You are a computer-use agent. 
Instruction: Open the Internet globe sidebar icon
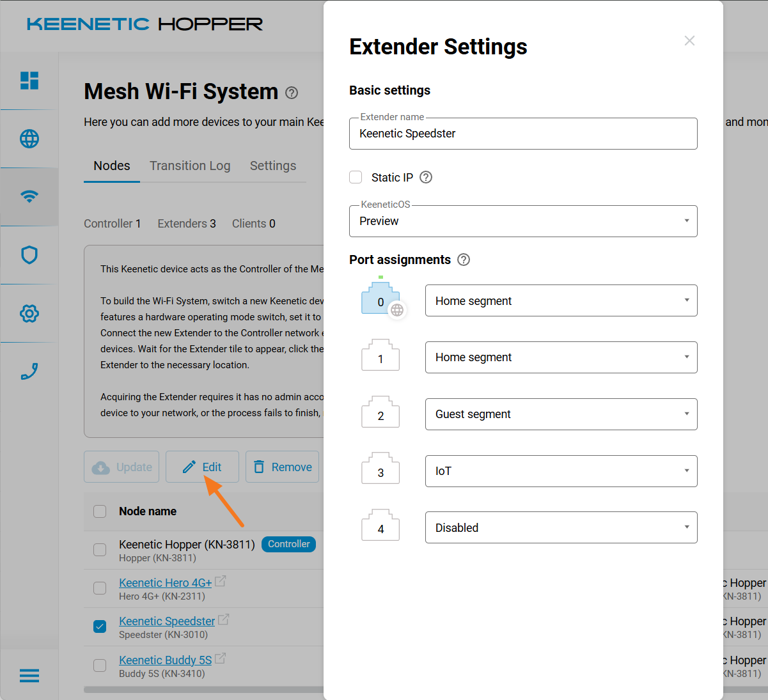29,139
